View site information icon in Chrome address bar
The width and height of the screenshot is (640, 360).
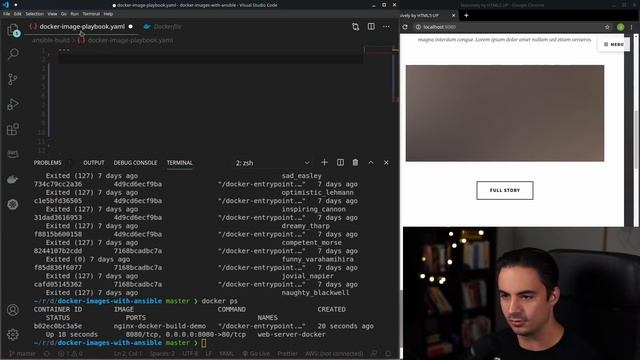coord(418,27)
